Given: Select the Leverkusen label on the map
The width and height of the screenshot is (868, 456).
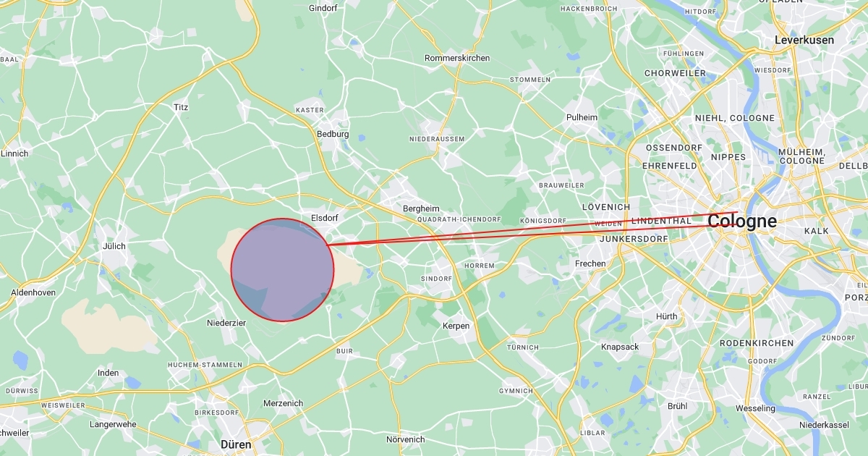Looking at the screenshot, I should [804, 40].
